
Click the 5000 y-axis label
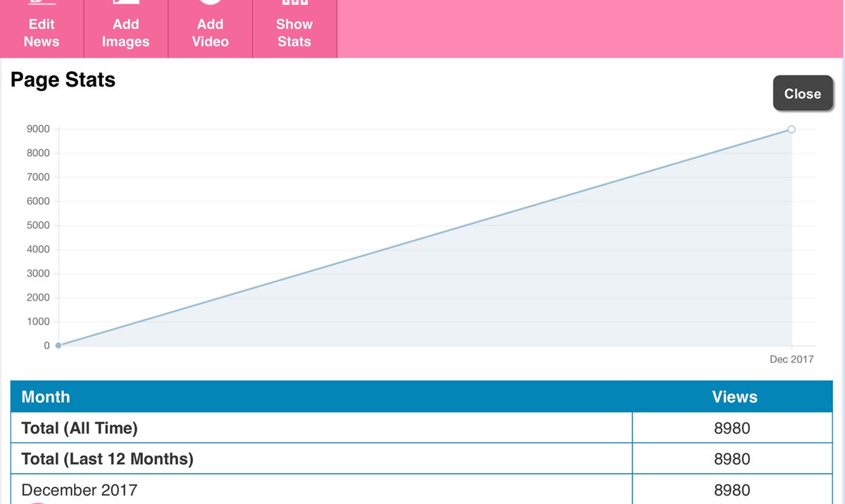(x=38, y=225)
